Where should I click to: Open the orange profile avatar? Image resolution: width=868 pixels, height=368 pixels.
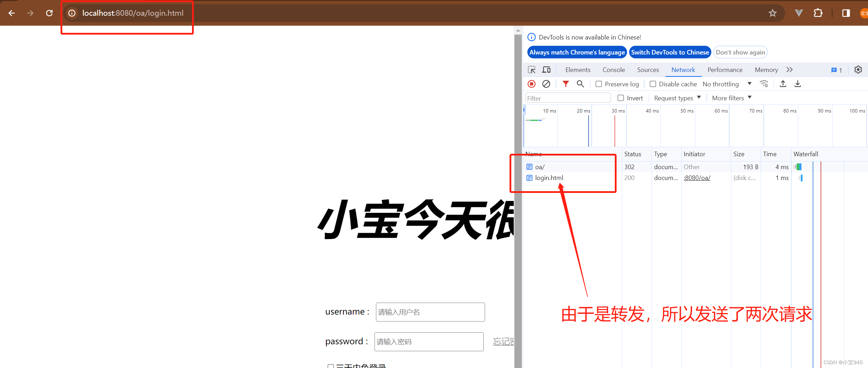pyautogui.click(x=864, y=13)
